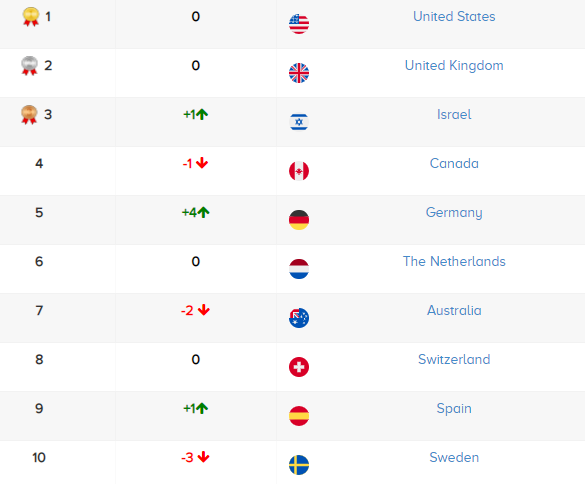585x484 pixels.
Task: Open The Netherlands link
Action: 454,261
